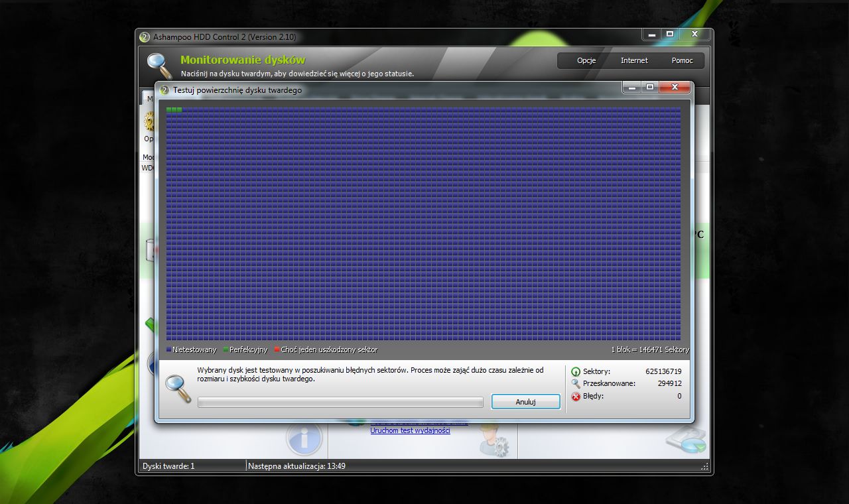849x504 pixels.
Task: Open the Pomoc menu in main window
Action: click(682, 60)
